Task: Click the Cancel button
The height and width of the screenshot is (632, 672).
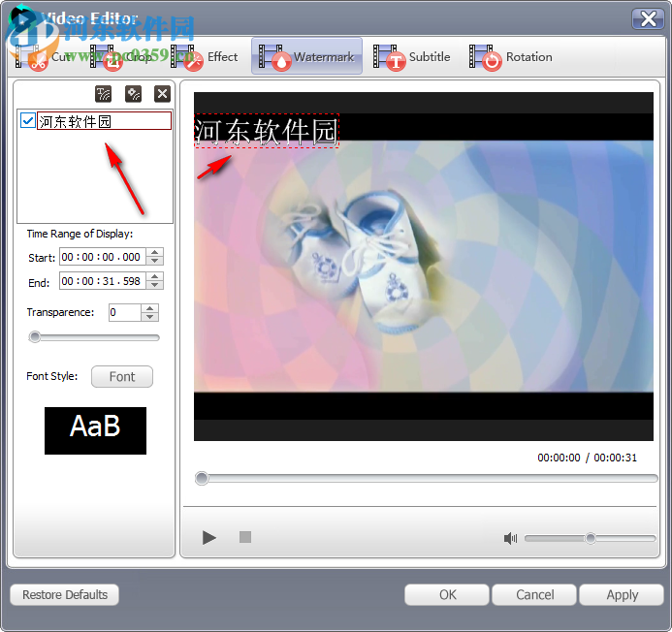Action: (x=534, y=595)
